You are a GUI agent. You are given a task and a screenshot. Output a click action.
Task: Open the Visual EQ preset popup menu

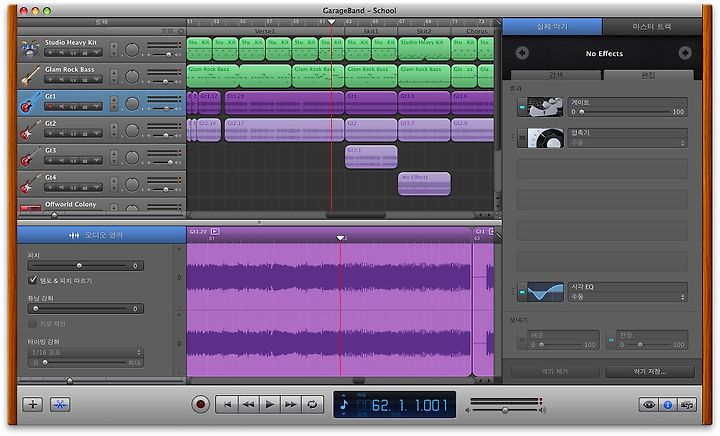(x=627, y=297)
